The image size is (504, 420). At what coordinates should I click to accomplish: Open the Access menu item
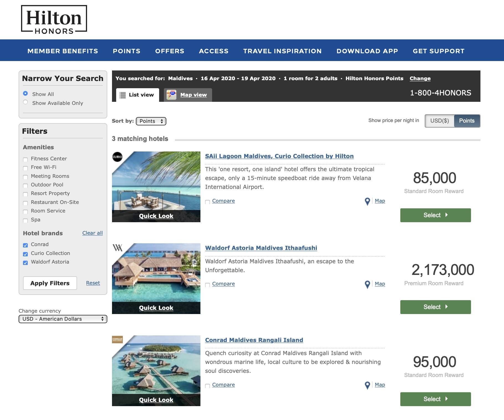(214, 51)
